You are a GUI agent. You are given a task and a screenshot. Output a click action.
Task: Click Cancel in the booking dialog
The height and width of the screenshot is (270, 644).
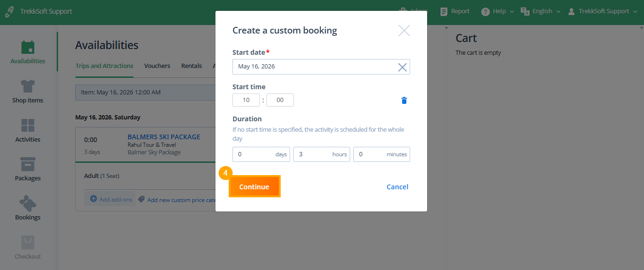pyautogui.click(x=397, y=187)
